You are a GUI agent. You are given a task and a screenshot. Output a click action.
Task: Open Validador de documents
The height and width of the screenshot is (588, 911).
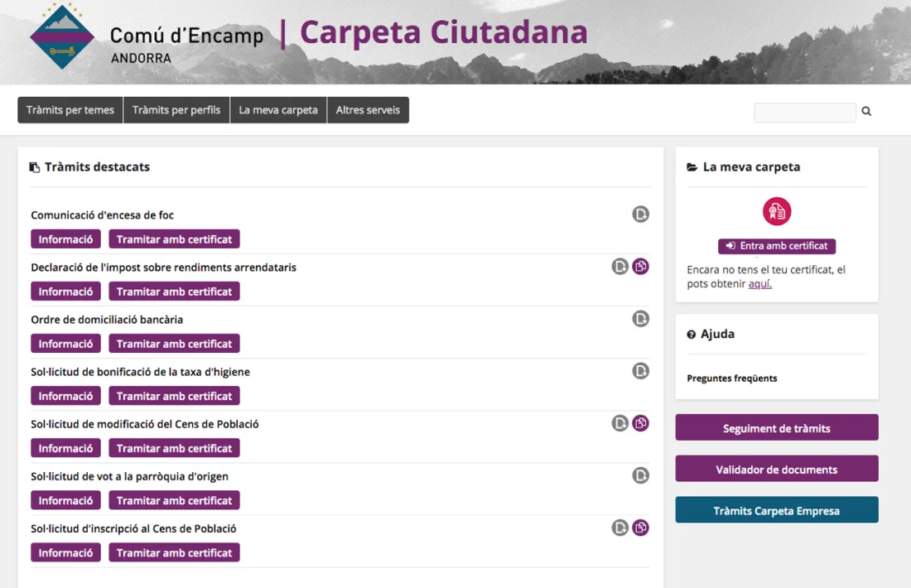tap(776, 468)
